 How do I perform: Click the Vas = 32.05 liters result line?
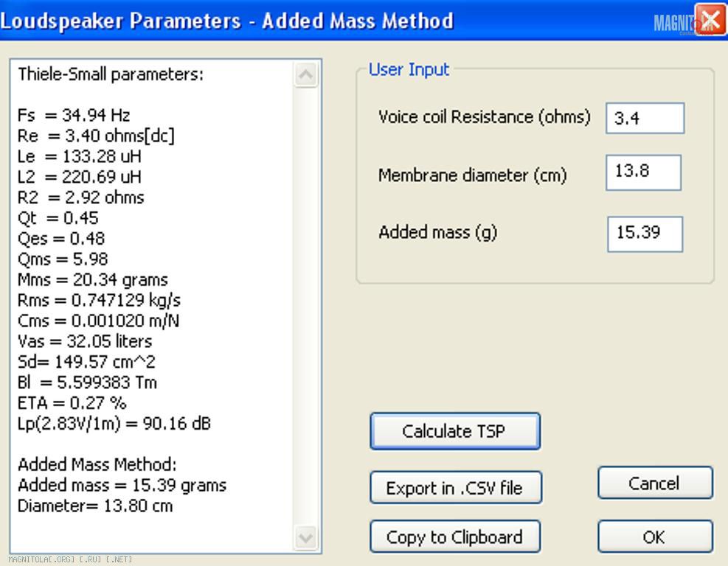pos(85,342)
